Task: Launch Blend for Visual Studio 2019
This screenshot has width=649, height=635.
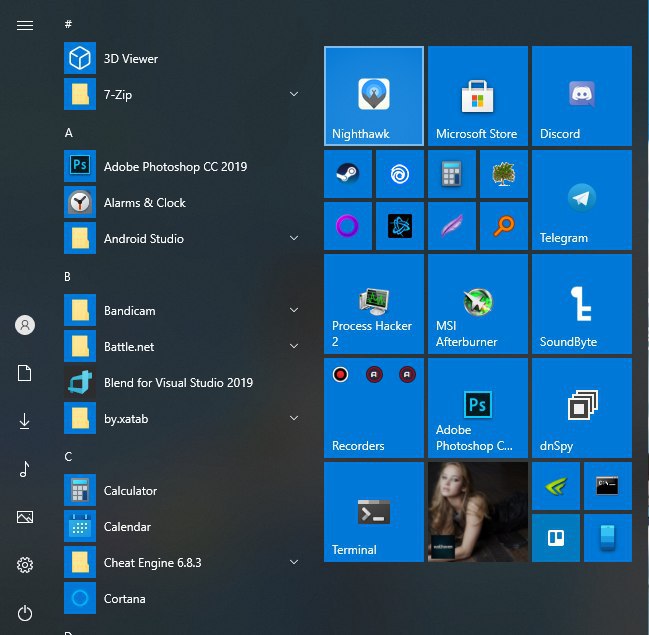Action: (181, 382)
